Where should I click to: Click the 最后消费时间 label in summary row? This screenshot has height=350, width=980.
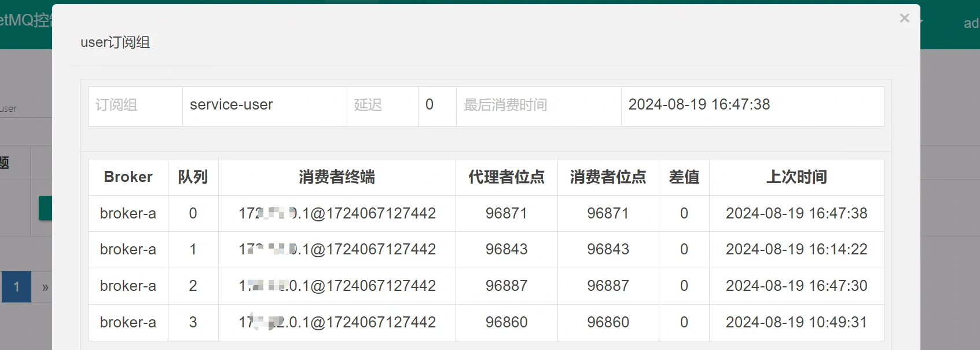pos(505,105)
